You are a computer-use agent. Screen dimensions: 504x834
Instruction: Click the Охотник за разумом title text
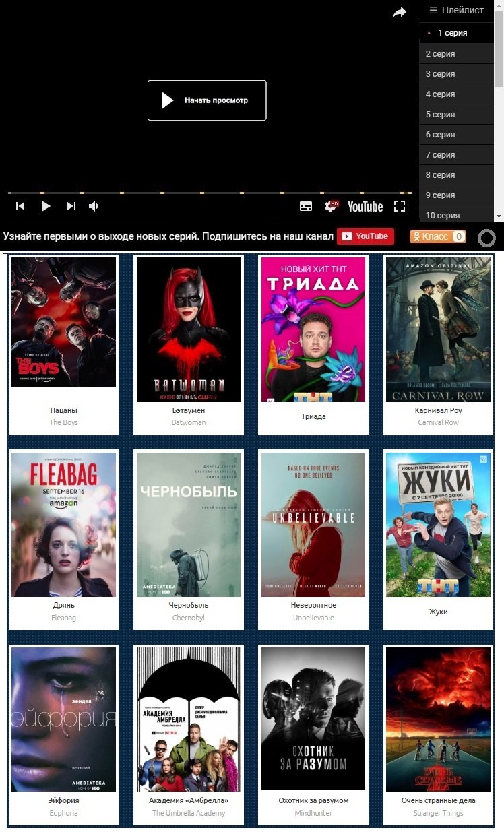pos(313,800)
